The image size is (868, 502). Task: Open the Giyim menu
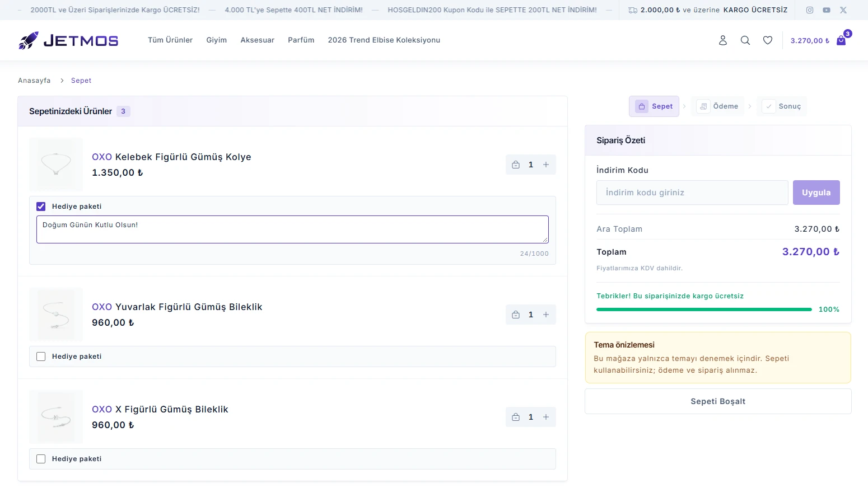pyautogui.click(x=217, y=40)
